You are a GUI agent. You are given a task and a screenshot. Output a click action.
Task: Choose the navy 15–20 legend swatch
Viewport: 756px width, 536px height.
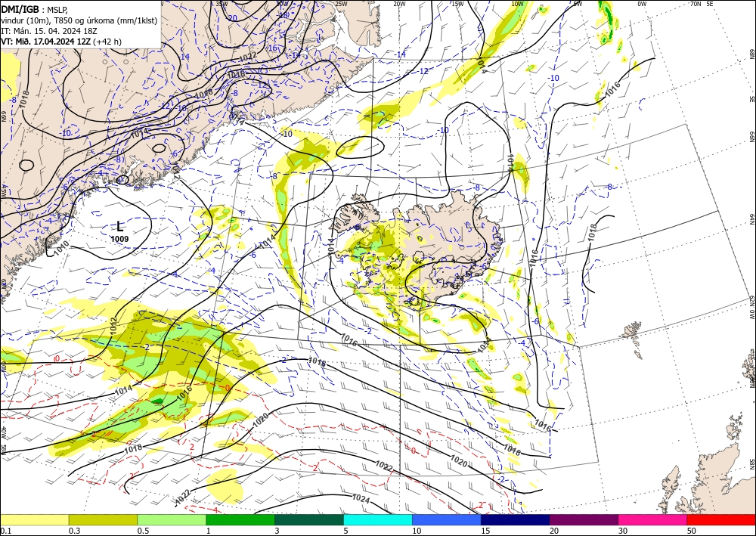click(x=516, y=519)
